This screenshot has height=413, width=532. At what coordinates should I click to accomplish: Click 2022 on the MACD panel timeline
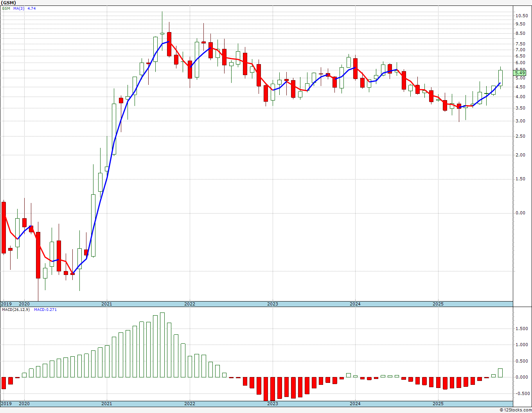pos(190,404)
